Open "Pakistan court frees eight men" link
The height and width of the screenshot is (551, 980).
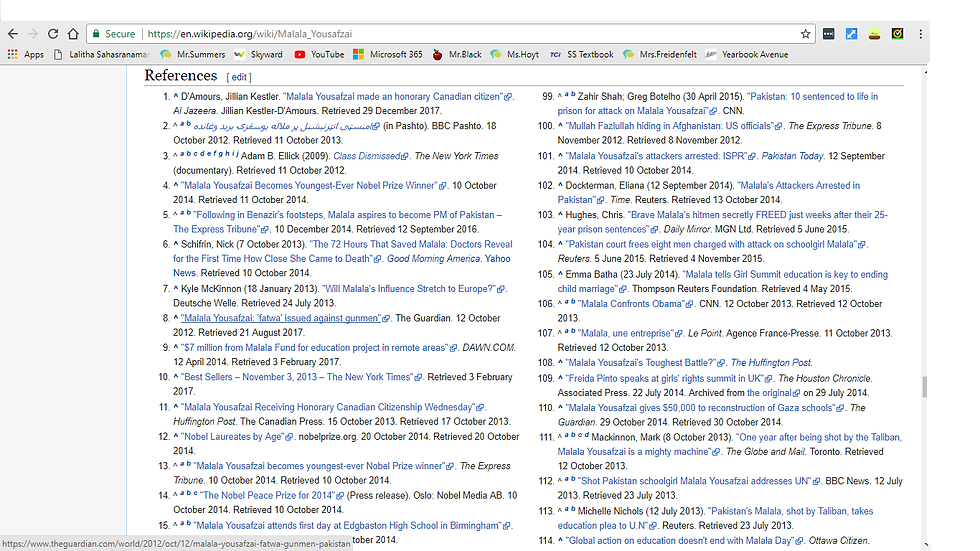tap(716, 244)
